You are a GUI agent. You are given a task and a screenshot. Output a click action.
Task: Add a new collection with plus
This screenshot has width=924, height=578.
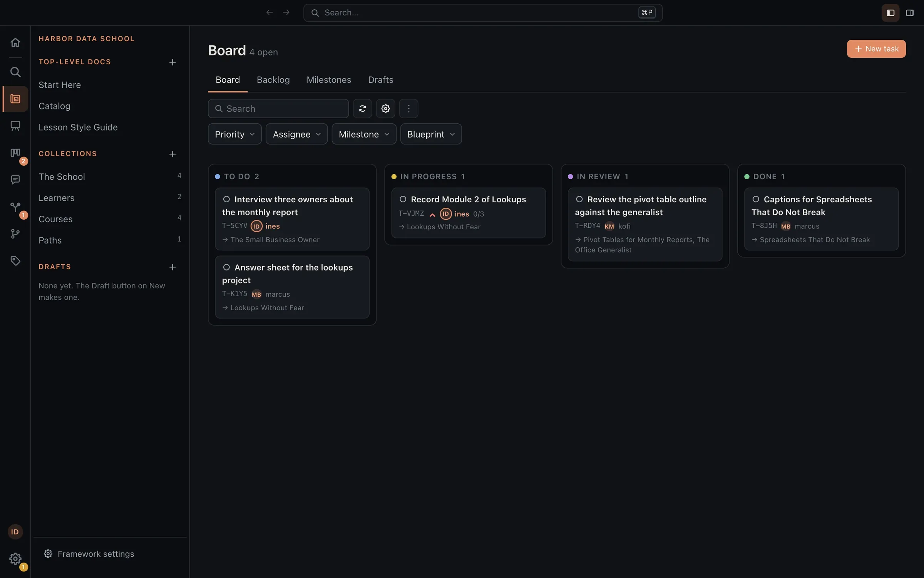click(172, 154)
